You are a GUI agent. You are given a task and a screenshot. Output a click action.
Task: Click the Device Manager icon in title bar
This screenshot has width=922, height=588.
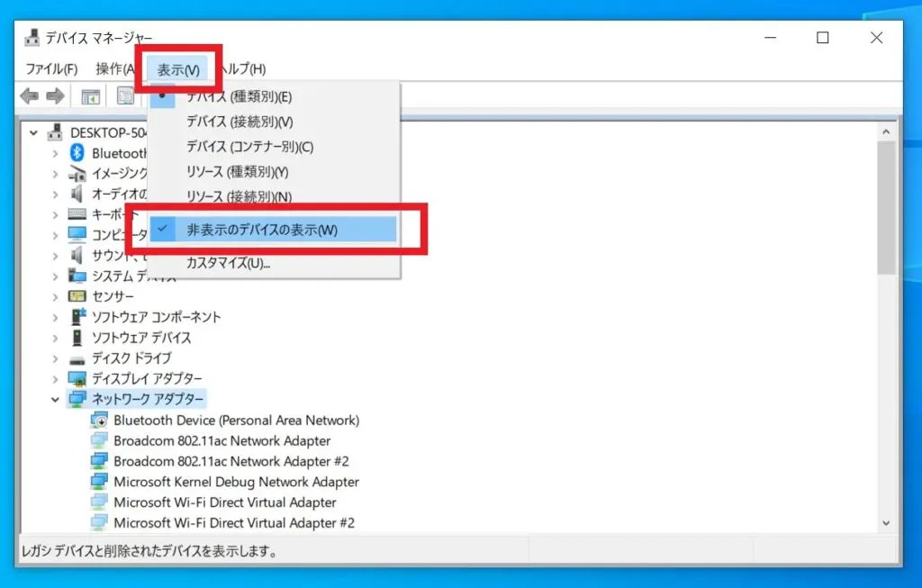coord(31,37)
